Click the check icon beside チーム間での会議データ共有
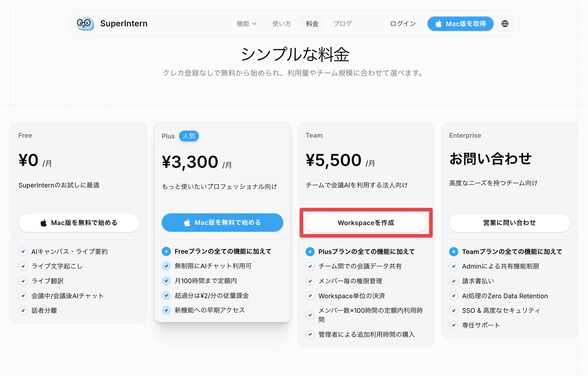The height and width of the screenshot is (376, 588). click(310, 266)
